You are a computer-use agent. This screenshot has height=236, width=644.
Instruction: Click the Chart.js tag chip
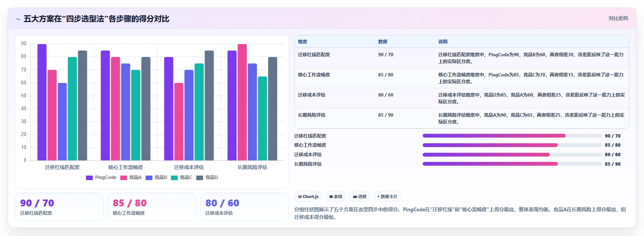click(x=308, y=196)
